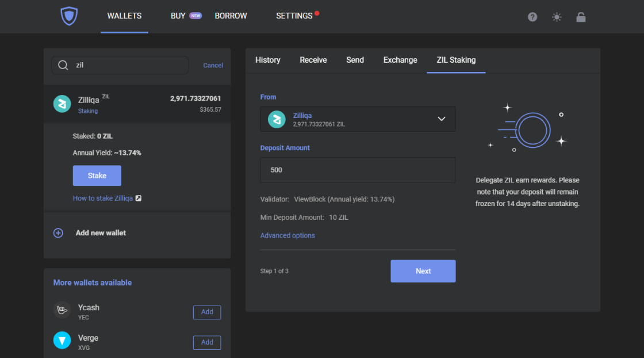Open How to stake Zilliqa link

[x=103, y=198]
